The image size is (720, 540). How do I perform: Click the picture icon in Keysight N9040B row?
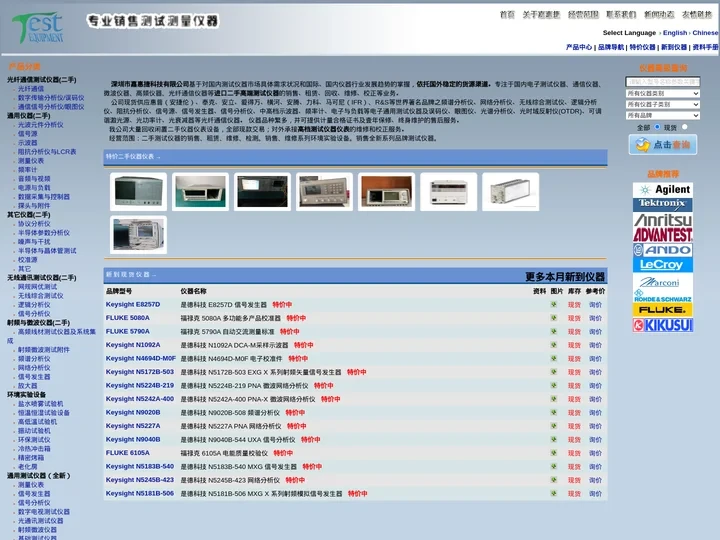554,439
